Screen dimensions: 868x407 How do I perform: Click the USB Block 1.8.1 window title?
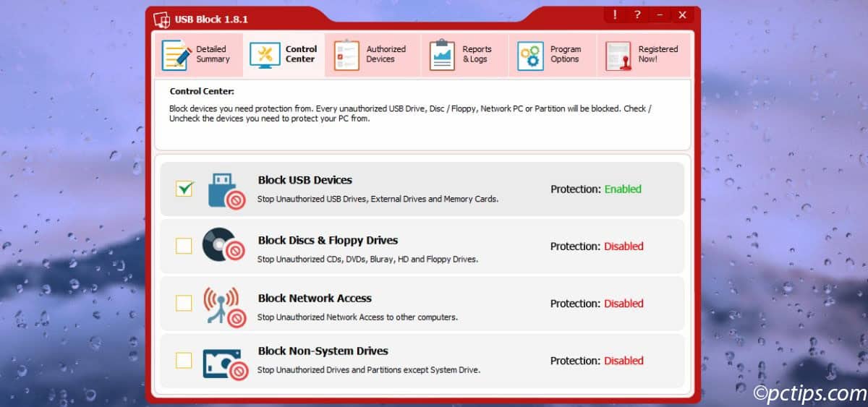212,20
